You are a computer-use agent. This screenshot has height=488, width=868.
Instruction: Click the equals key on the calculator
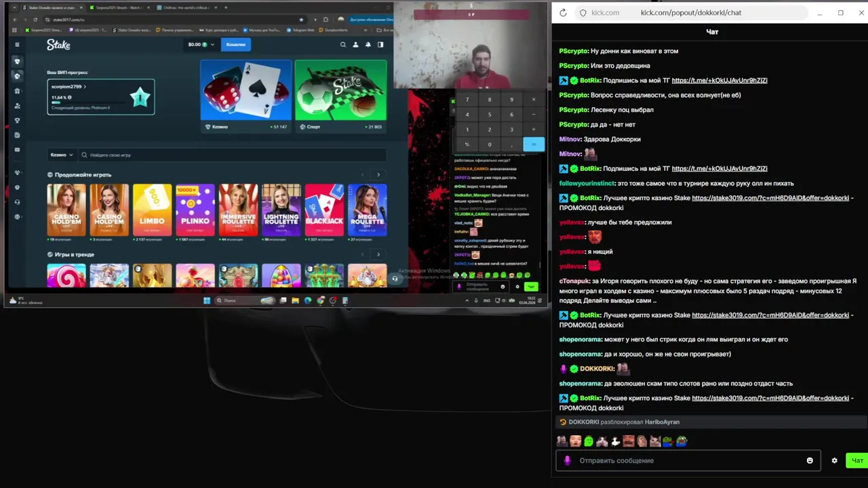coord(534,144)
